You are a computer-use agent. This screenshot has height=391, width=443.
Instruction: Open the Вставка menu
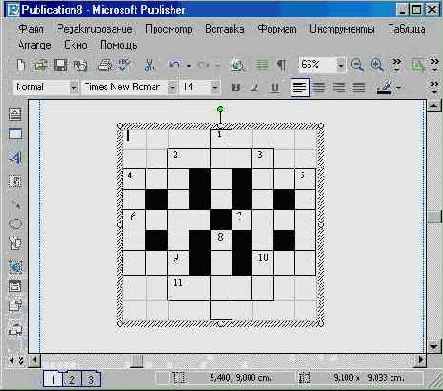(x=225, y=29)
